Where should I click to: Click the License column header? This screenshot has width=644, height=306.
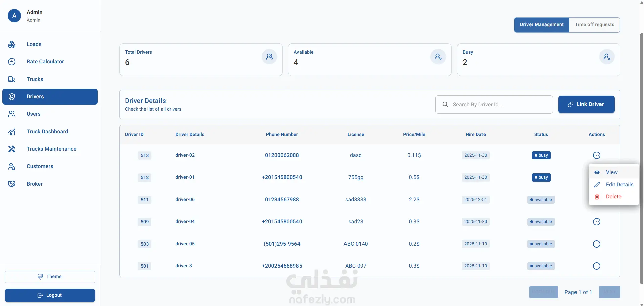pyautogui.click(x=356, y=135)
